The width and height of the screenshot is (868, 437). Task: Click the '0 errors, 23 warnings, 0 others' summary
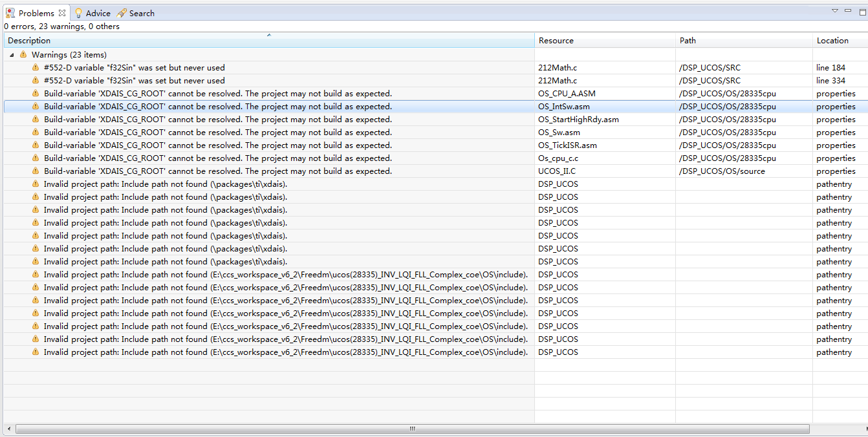pos(61,27)
